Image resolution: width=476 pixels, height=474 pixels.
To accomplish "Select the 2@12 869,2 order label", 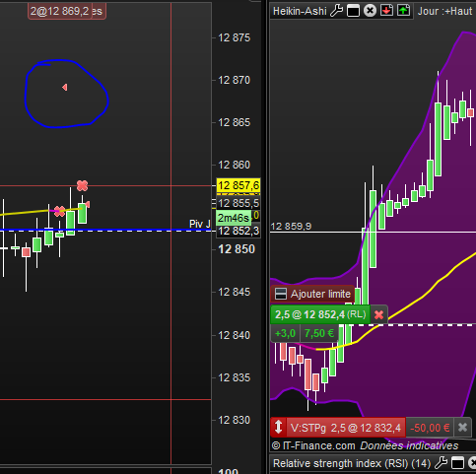I will (x=60, y=11).
